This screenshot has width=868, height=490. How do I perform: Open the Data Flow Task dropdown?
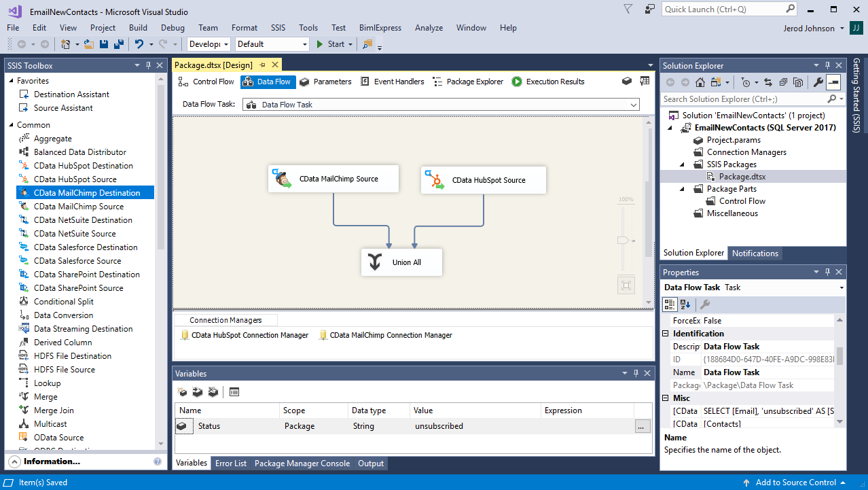(x=634, y=105)
